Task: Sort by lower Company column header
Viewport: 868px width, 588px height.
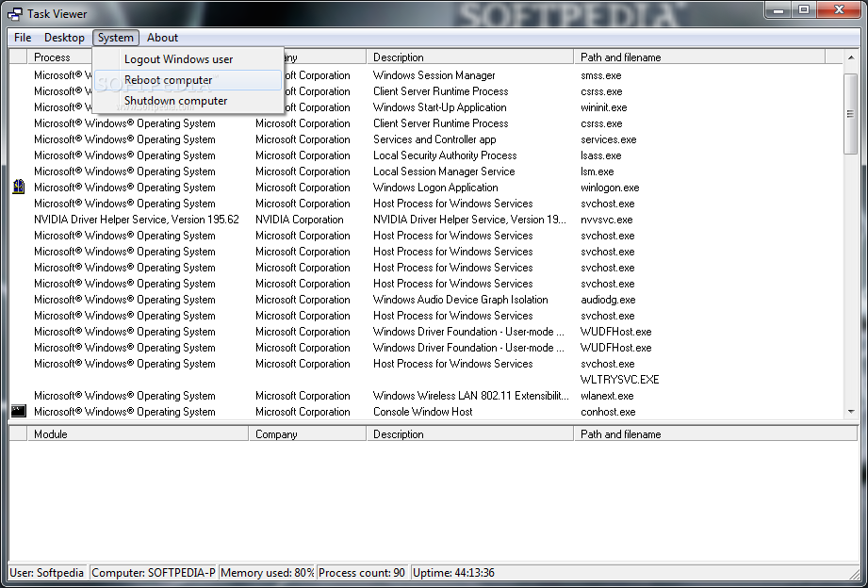Action: pos(307,434)
